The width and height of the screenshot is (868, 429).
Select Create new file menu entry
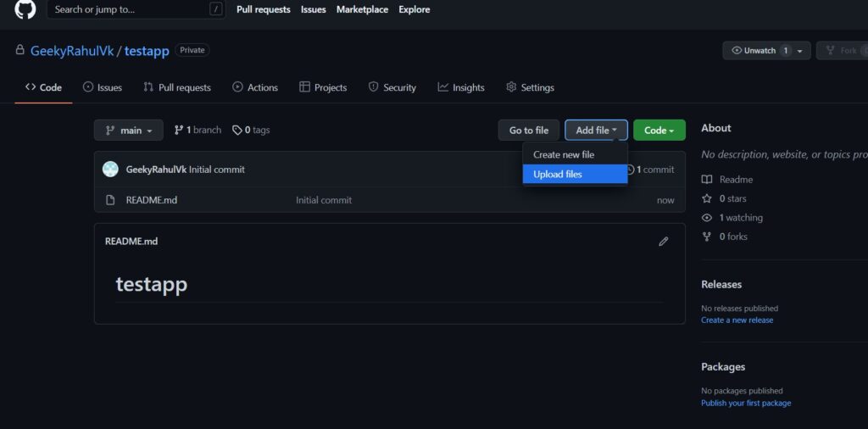point(576,155)
